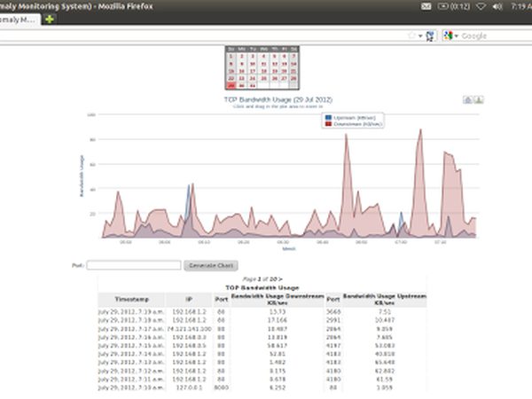Open the battery indicator showing 0:12
Viewport: 532px width, 399px height.
[x=454, y=6]
